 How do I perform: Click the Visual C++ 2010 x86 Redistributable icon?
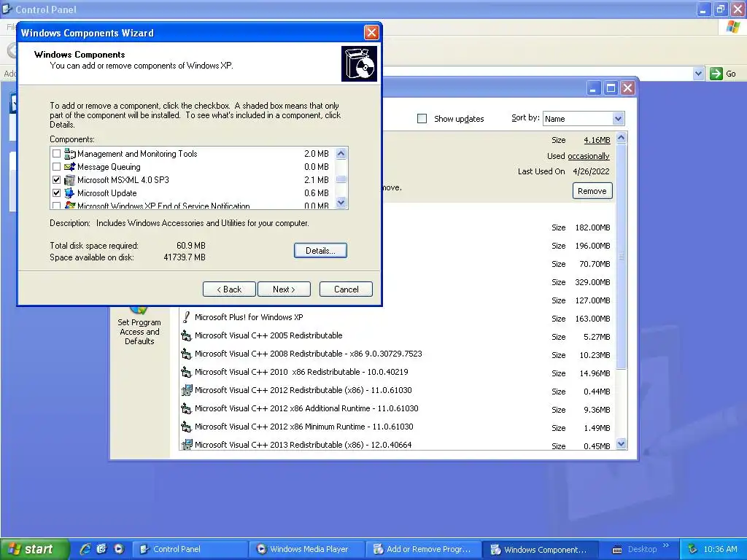[x=186, y=372]
